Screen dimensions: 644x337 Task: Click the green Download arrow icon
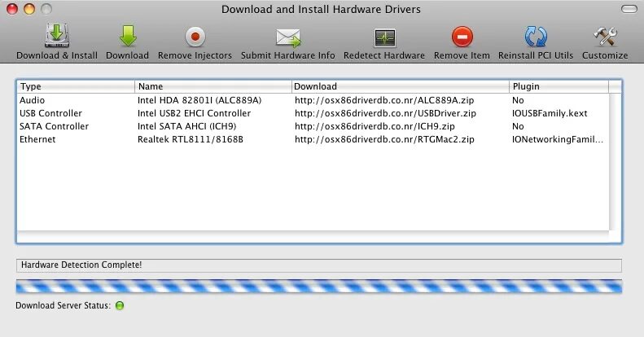pyautogui.click(x=128, y=36)
